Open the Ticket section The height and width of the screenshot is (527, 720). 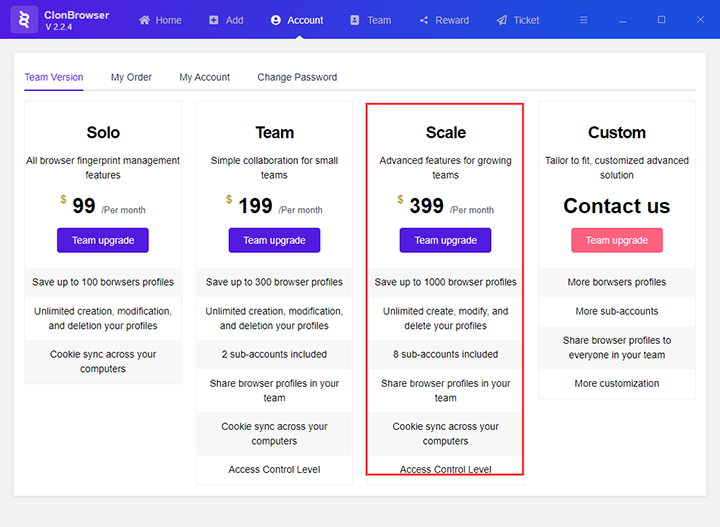518,20
